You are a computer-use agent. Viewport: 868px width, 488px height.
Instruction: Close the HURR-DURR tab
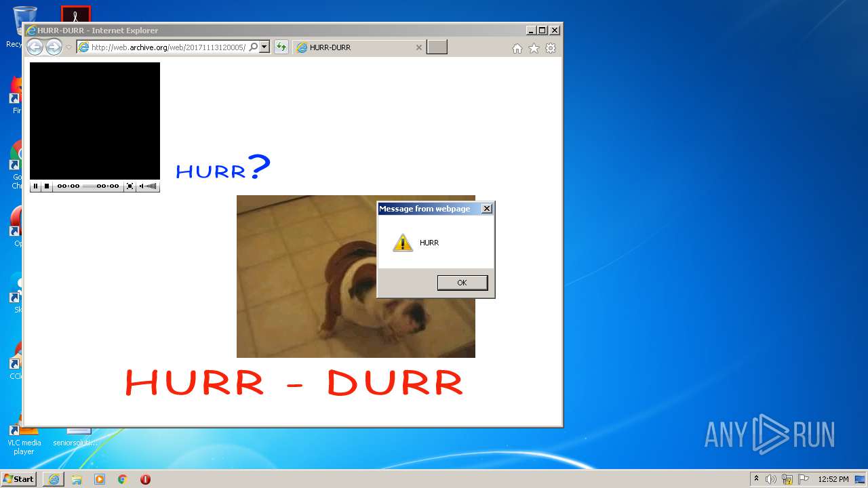[x=418, y=47]
